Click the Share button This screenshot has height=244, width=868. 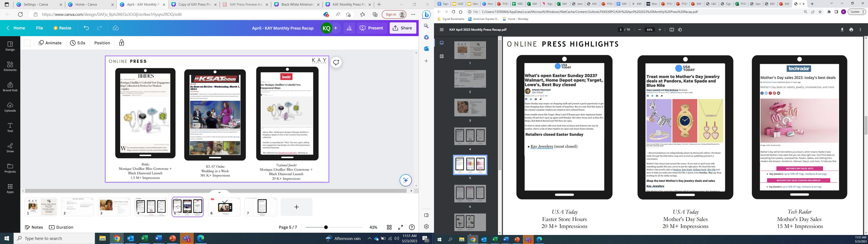403,28
